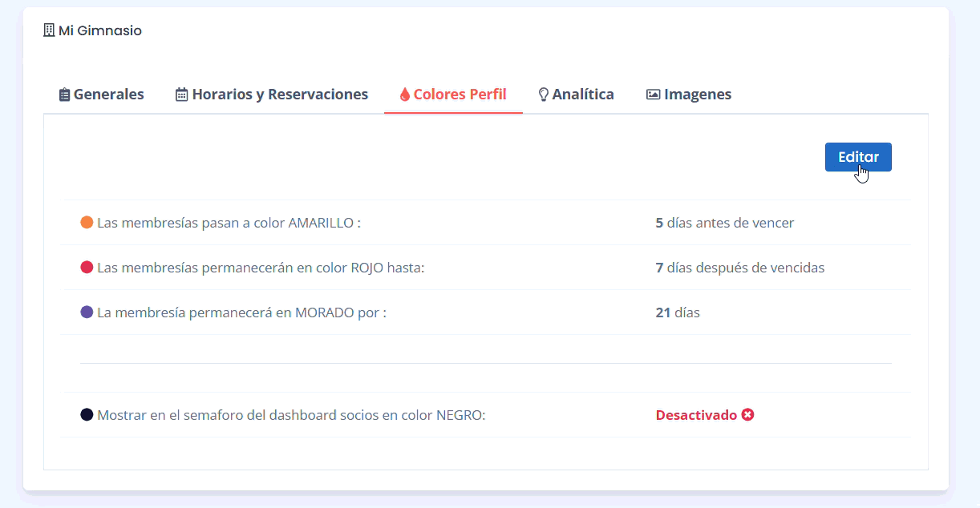Click the '7 días después de vencidas' value
The height and width of the screenshot is (508, 980).
click(739, 268)
